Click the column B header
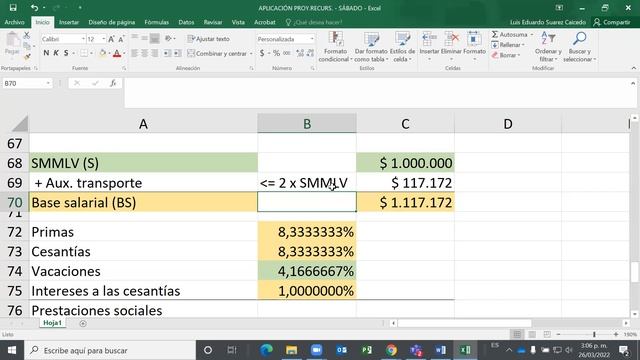The height and width of the screenshot is (360, 640). [307, 124]
